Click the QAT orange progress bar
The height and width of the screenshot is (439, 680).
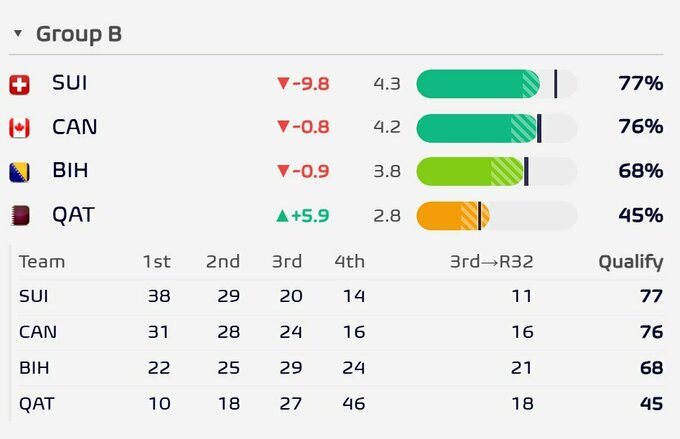(x=497, y=216)
